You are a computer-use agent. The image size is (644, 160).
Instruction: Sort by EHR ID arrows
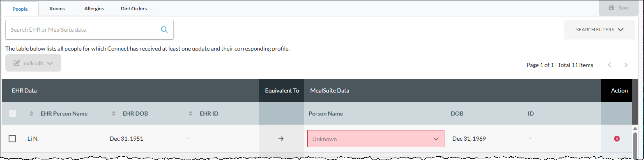(190, 114)
